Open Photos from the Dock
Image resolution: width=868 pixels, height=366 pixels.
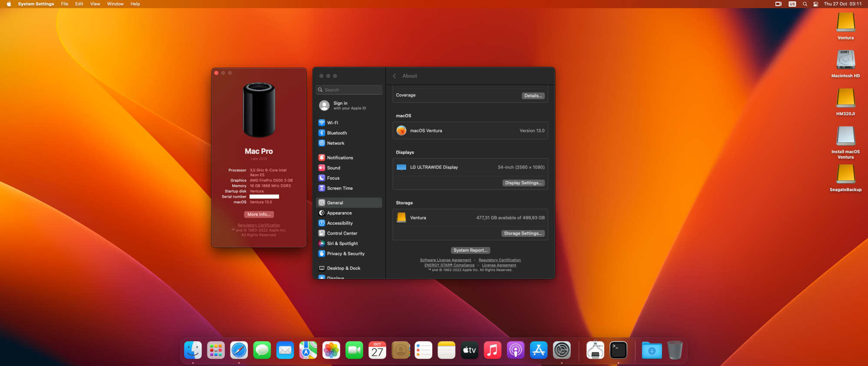tap(331, 350)
